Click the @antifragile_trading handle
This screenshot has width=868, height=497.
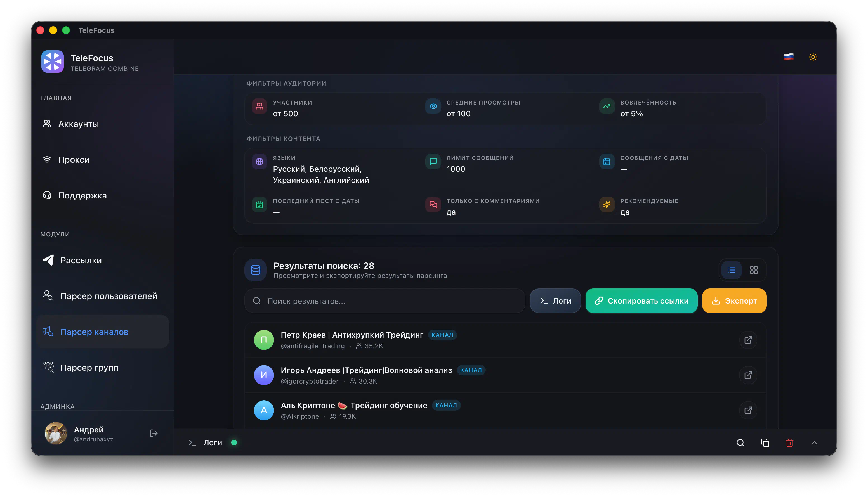coord(313,346)
